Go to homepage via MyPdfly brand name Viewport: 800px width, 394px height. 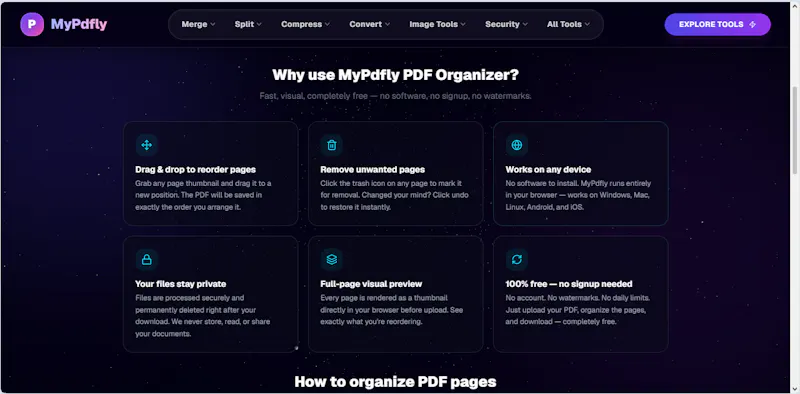pyautogui.click(x=79, y=24)
